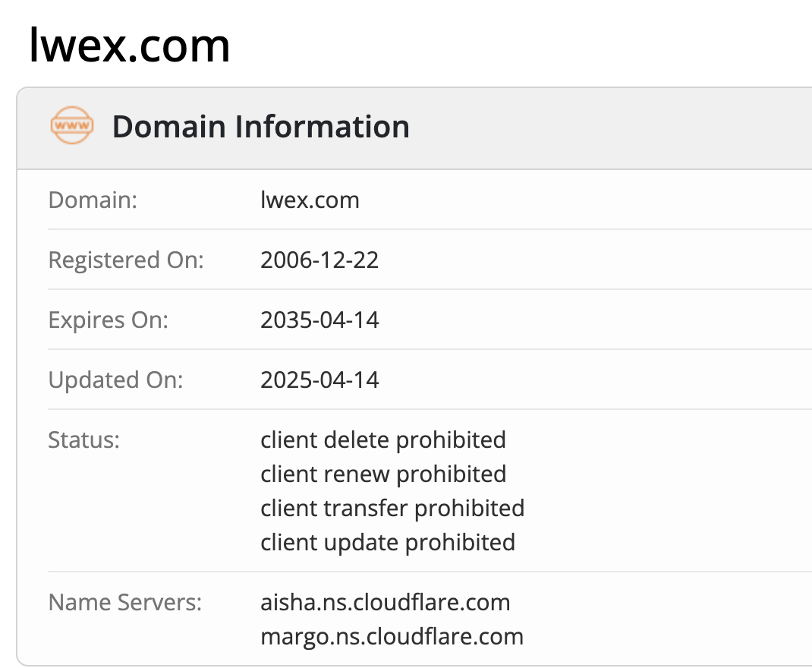Image resolution: width=812 pixels, height=668 pixels.
Task: Select the expiry date 2035-04-14
Action: pyautogui.click(x=319, y=320)
